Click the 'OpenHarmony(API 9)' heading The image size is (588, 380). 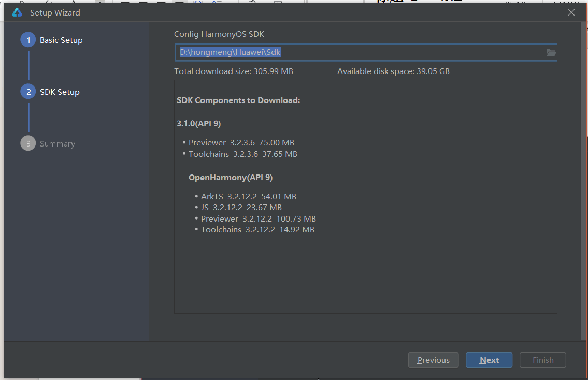click(x=231, y=177)
